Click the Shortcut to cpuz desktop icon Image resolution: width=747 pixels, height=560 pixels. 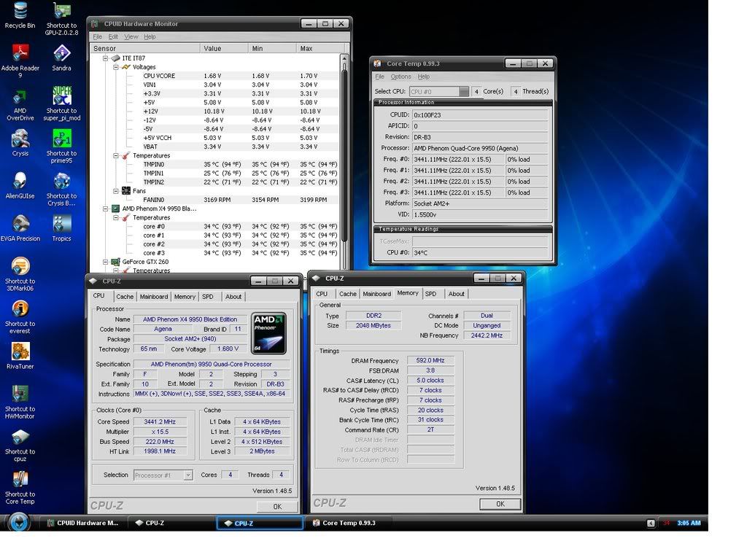pos(20,445)
